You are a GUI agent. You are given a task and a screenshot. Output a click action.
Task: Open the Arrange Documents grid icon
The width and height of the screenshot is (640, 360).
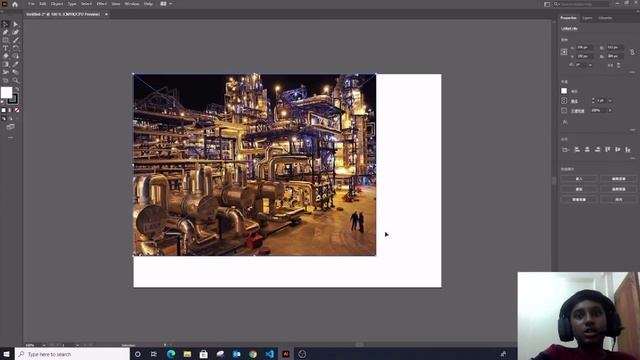[163, 4]
